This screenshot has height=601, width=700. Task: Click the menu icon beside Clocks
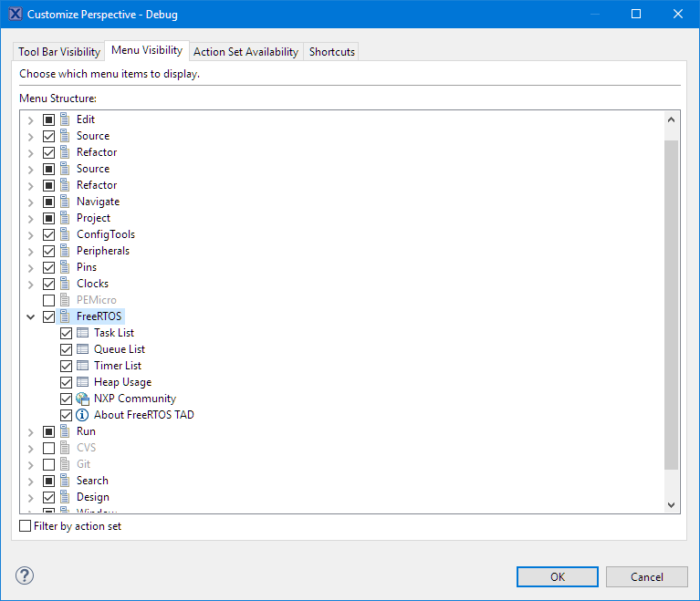point(65,284)
